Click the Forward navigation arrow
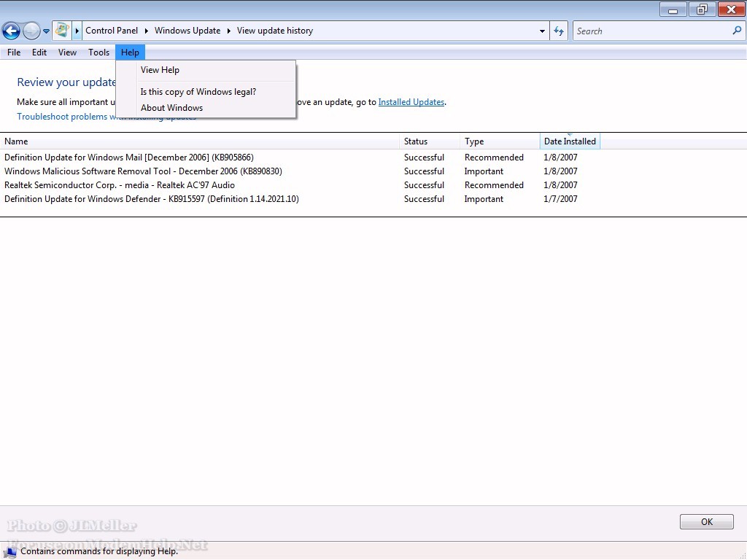This screenshot has height=560, width=747. [31, 31]
